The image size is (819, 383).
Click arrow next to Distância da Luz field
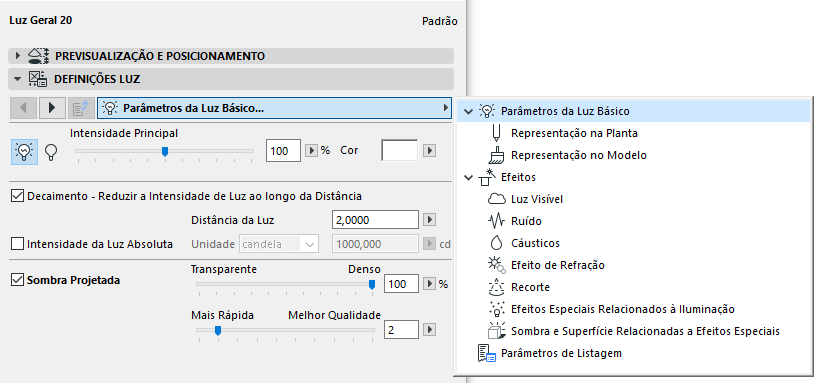[429, 219]
